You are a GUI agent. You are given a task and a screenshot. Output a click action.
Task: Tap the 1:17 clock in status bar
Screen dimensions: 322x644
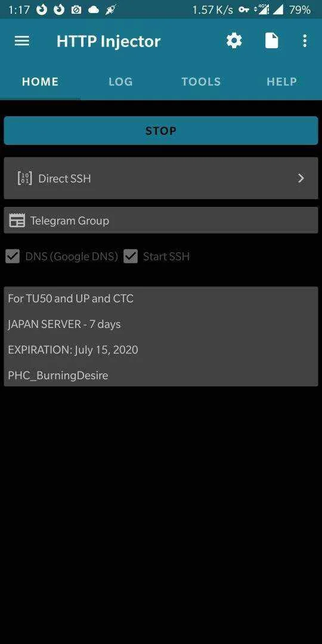click(x=19, y=10)
